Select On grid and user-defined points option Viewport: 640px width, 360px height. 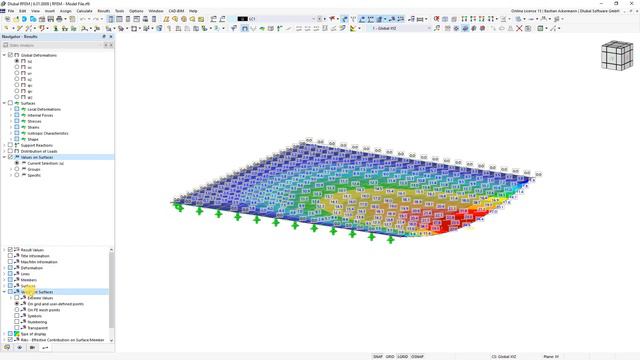pos(17,304)
